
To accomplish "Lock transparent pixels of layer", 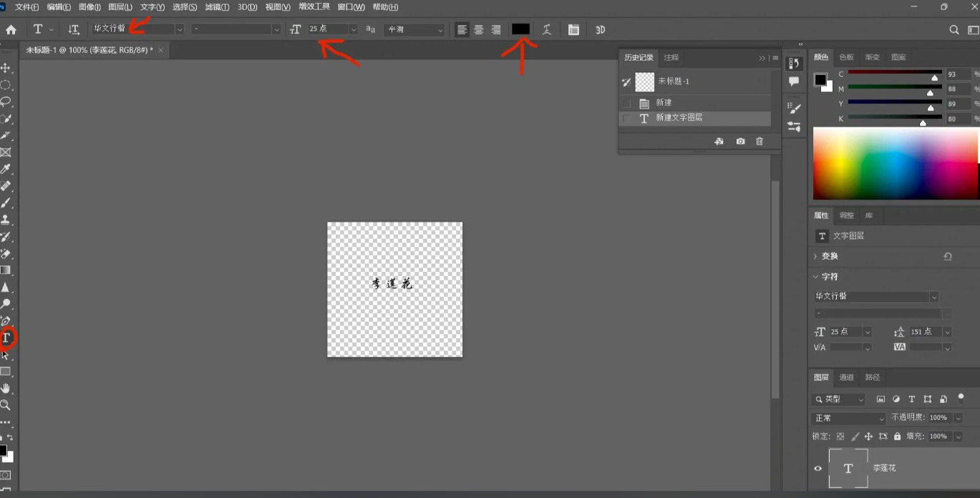I will pyautogui.click(x=840, y=436).
